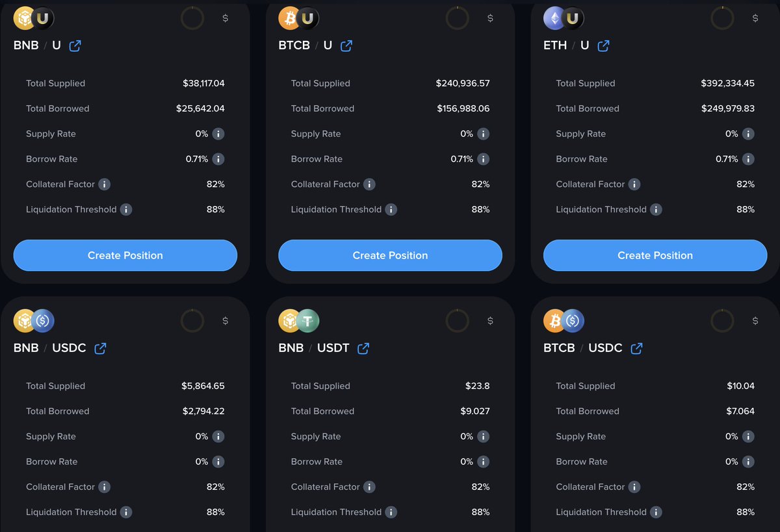The height and width of the screenshot is (532, 780).
Task: Open Supply Rate info tooltip on BTCB/USDC card
Action: point(749,437)
